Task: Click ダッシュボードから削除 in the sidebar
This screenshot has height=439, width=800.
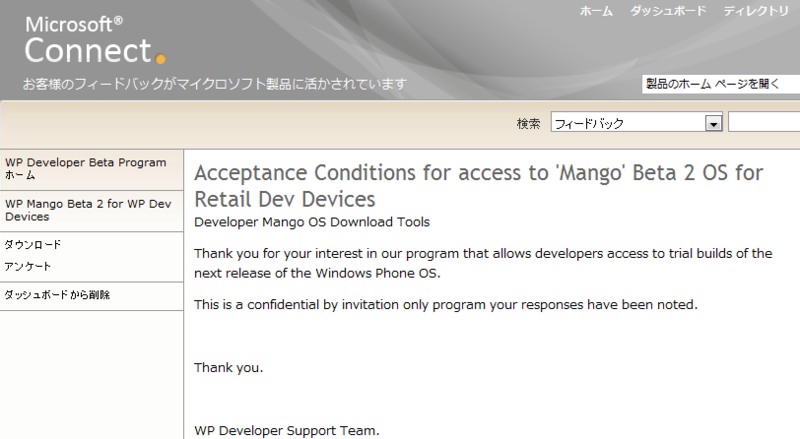Action: click(x=57, y=295)
